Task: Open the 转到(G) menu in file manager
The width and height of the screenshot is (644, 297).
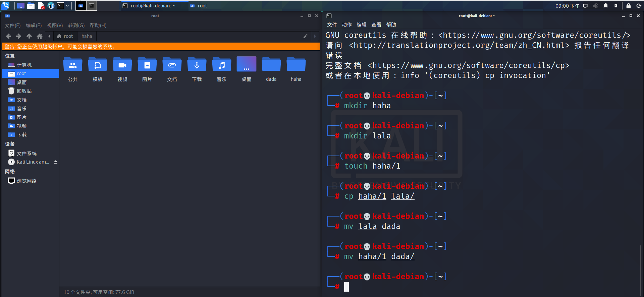Action: [x=76, y=25]
